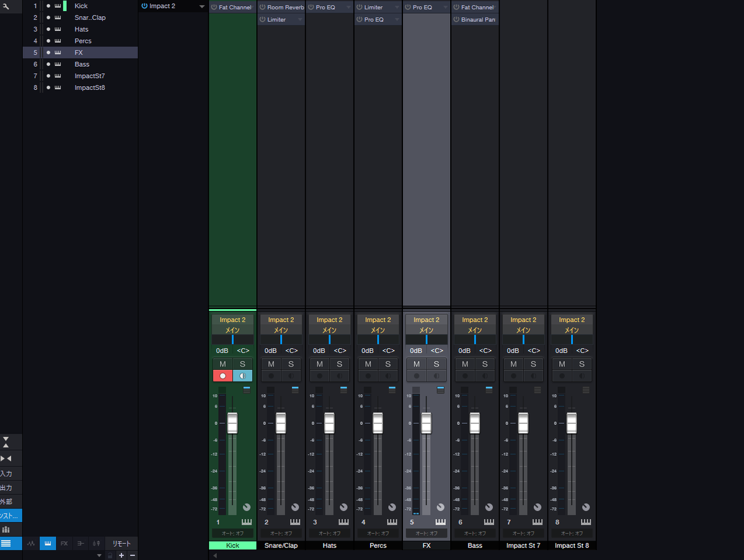Click the リモート button
744x560 pixels.
(x=120, y=543)
